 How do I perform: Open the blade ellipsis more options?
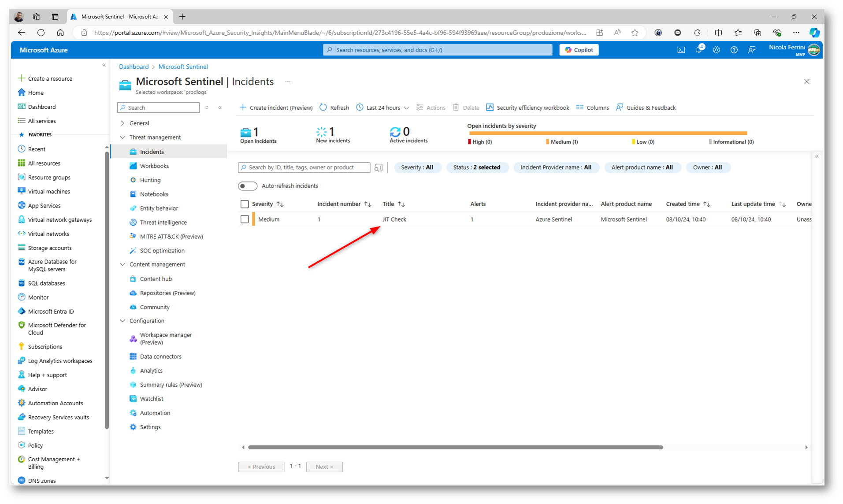click(x=288, y=82)
